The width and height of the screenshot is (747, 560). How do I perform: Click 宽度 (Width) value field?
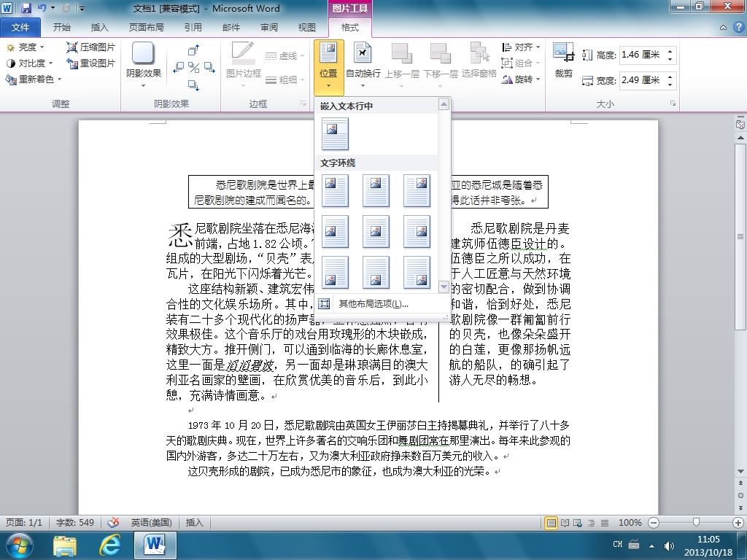click(643, 80)
